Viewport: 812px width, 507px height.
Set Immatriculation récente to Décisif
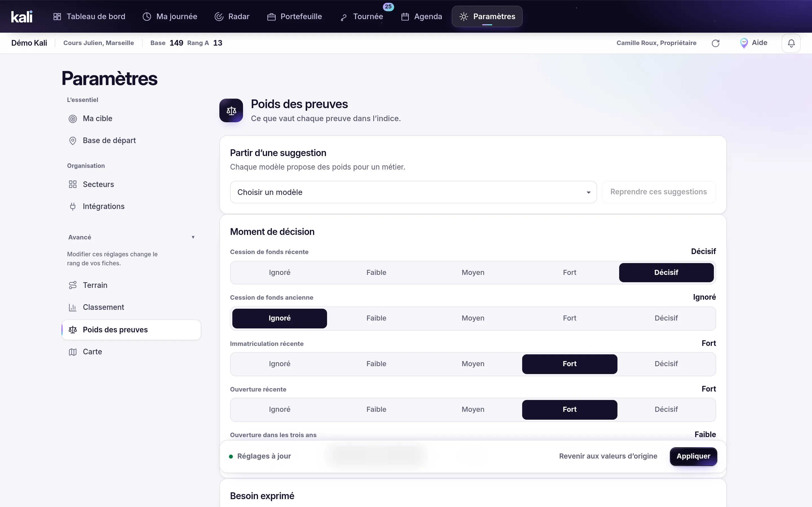coord(666,364)
